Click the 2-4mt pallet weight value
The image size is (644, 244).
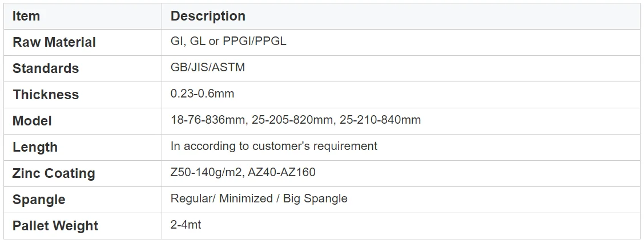pos(186,225)
